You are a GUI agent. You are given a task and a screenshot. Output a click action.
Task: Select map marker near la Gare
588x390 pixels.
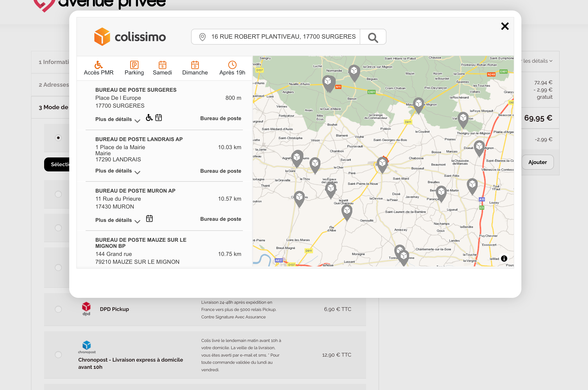point(315,165)
